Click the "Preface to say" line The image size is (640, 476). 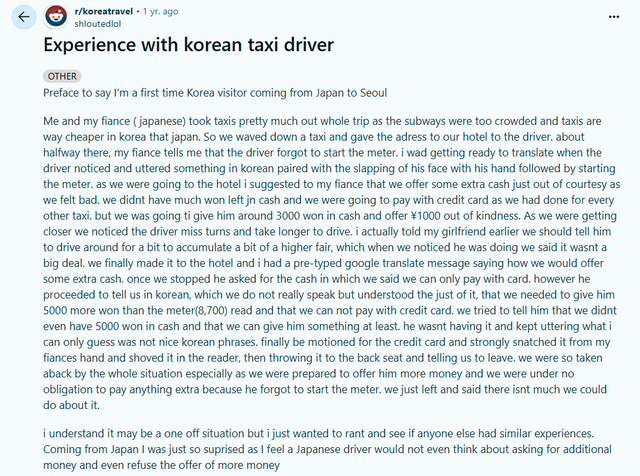click(x=215, y=93)
